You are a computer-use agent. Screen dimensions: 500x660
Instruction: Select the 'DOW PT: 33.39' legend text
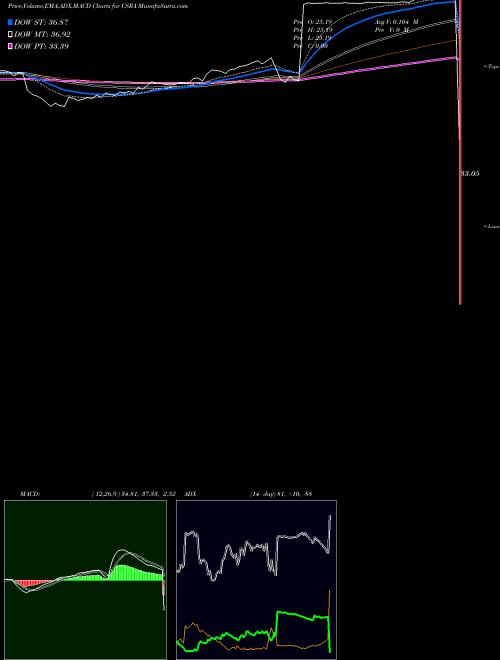[41, 46]
